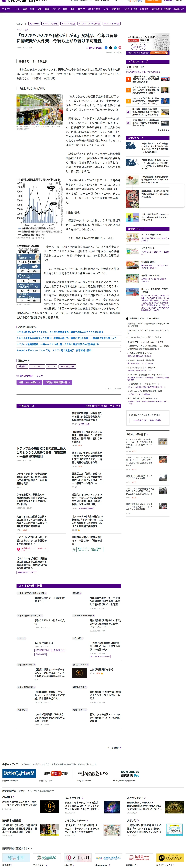This screenshot has width=186, height=868.
Task: Click TSUMUGU site logo
Action: coord(170,858)
